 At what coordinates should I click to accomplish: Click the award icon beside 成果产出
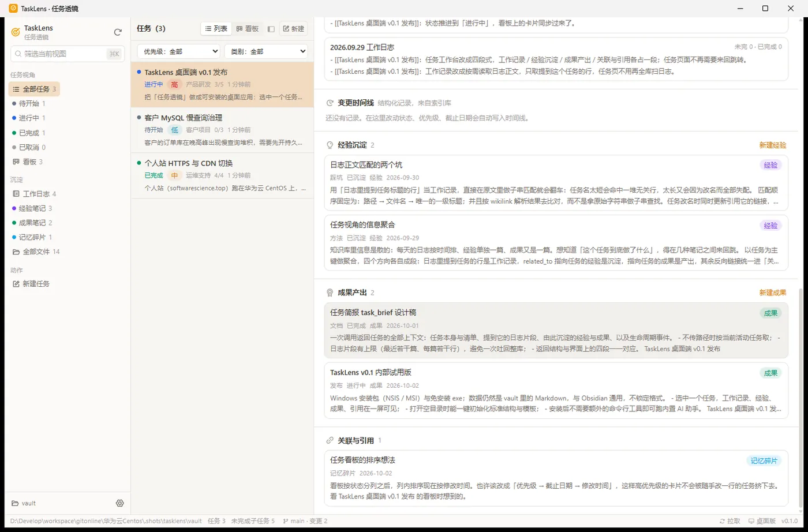pyautogui.click(x=330, y=293)
